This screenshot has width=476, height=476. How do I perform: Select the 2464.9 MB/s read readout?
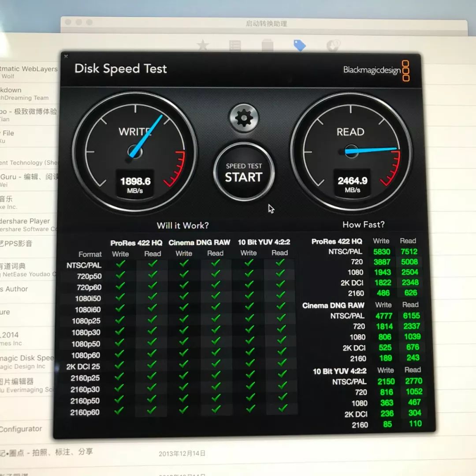[352, 184]
